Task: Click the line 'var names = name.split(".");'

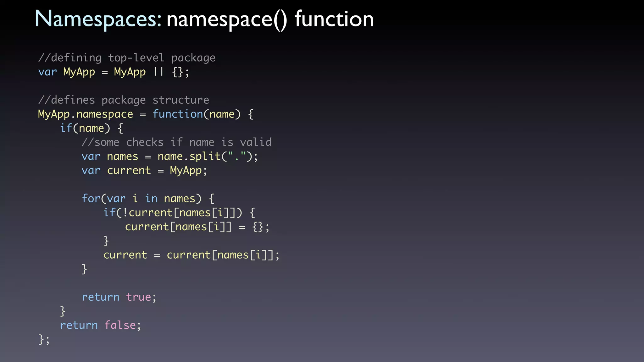Action: pos(170,156)
